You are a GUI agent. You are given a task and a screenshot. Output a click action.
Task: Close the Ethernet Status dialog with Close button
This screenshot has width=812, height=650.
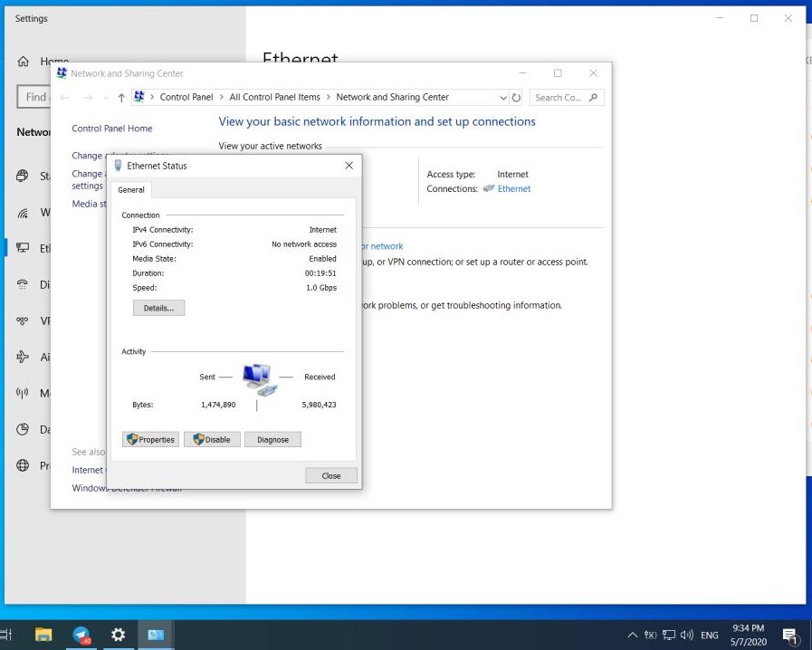pyautogui.click(x=331, y=475)
